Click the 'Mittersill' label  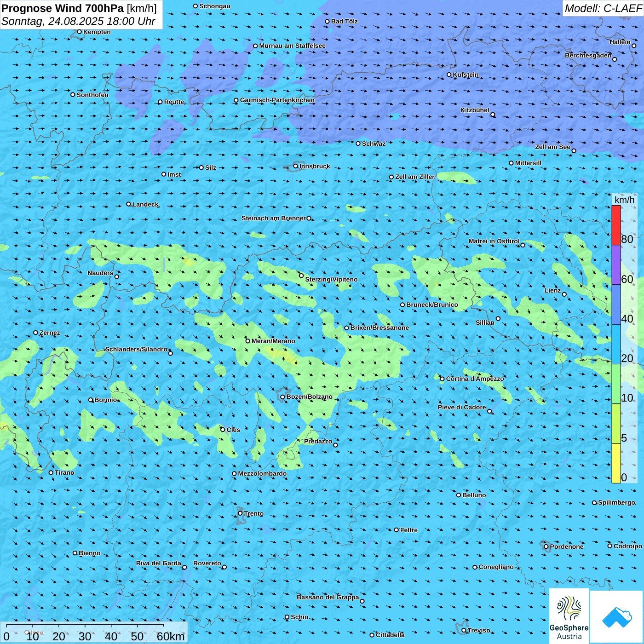528,163
